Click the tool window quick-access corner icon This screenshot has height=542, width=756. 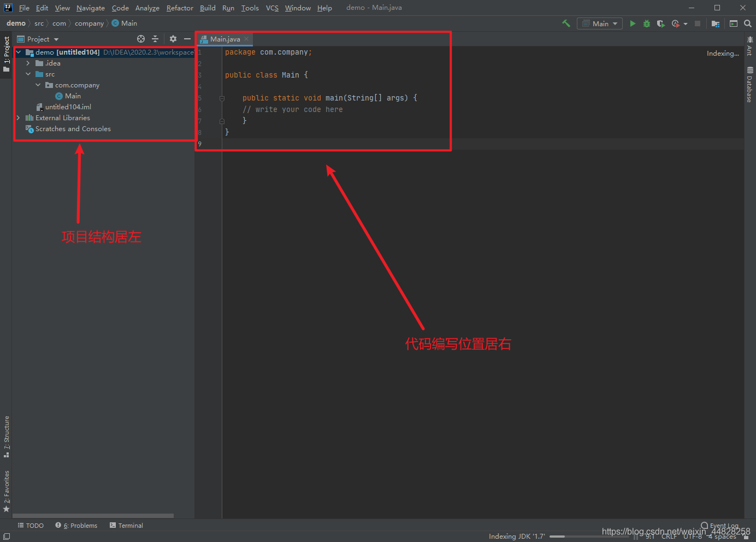(7, 537)
